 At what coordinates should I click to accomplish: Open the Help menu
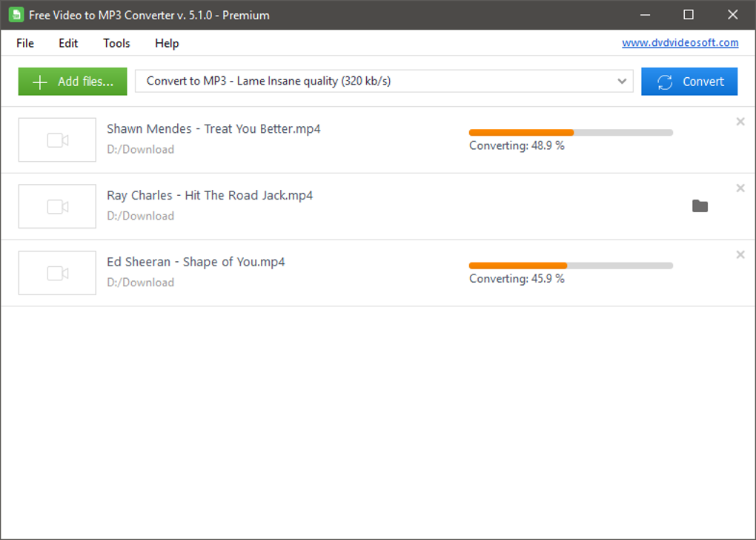tap(166, 43)
